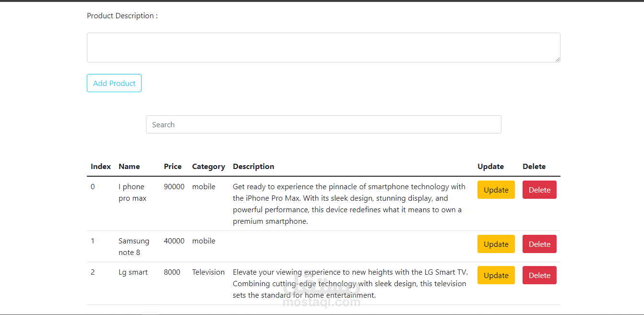Click the Name column header
The height and width of the screenshot is (315, 644).
[129, 167]
